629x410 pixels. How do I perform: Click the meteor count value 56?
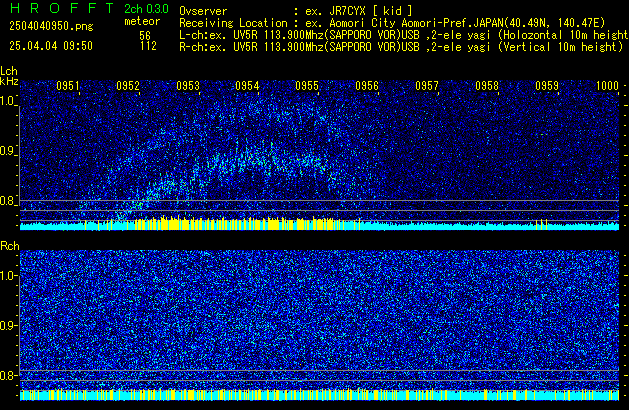tap(145, 36)
